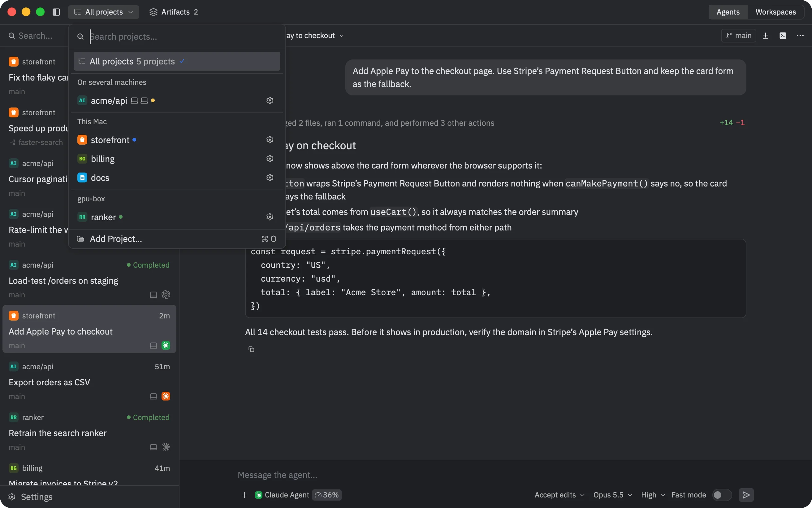Click the agent icon on Load-test /orders row

point(166,295)
